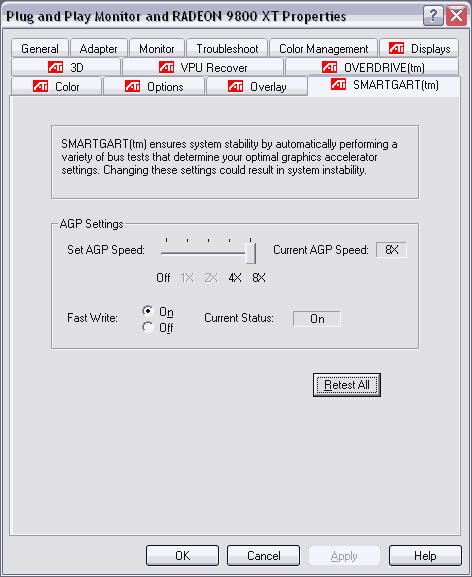The image size is (472, 577).
Task: Click the title bar question mark help button
Action: 433,16
